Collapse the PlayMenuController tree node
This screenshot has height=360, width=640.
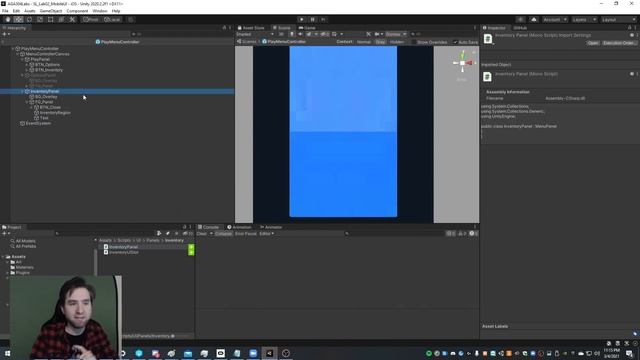click(x=13, y=49)
